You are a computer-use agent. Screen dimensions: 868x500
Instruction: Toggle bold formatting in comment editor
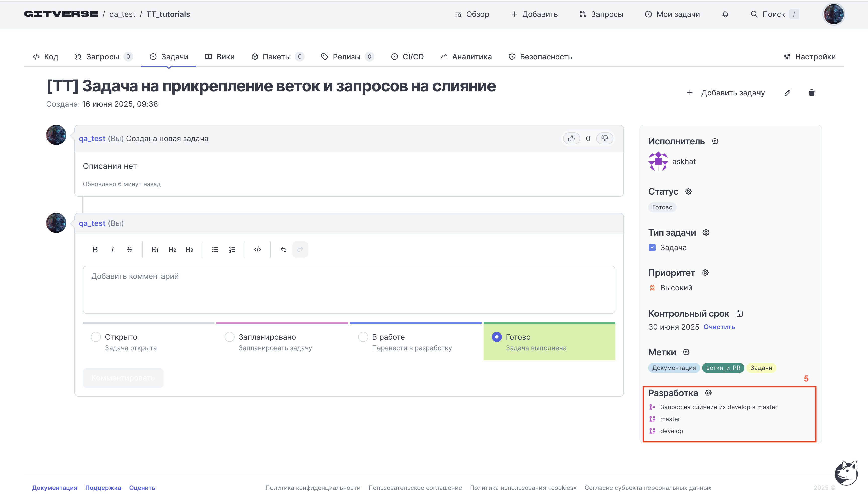point(95,250)
